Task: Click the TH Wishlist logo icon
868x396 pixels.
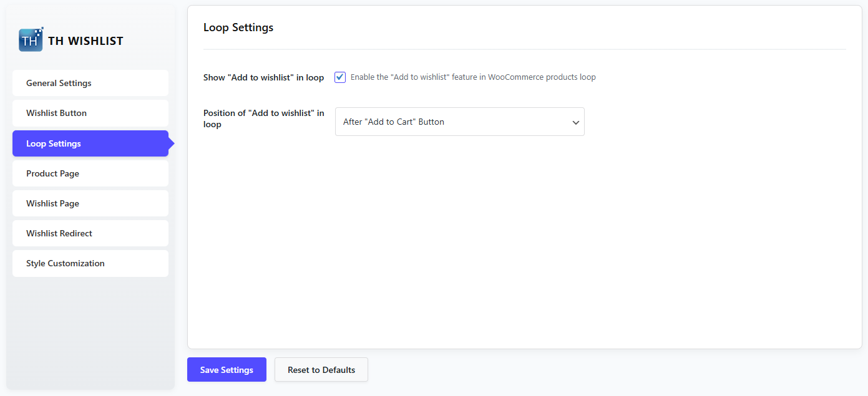Action: tap(31, 40)
